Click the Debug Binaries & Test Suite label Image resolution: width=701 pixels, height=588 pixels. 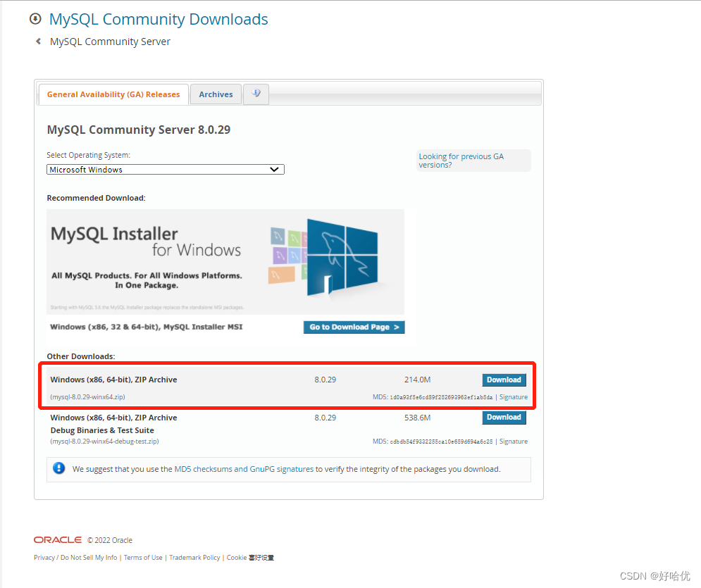click(102, 430)
